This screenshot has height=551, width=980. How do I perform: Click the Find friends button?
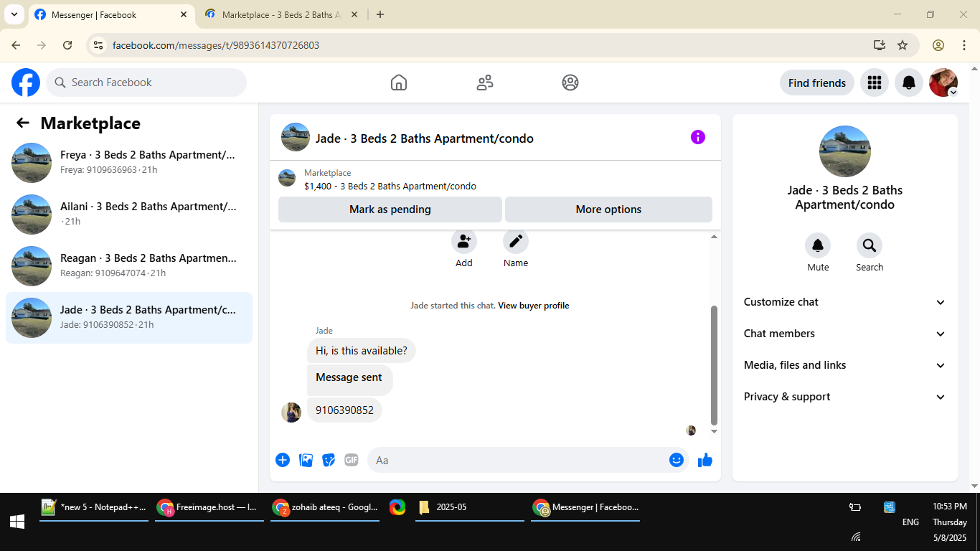click(817, 83)
